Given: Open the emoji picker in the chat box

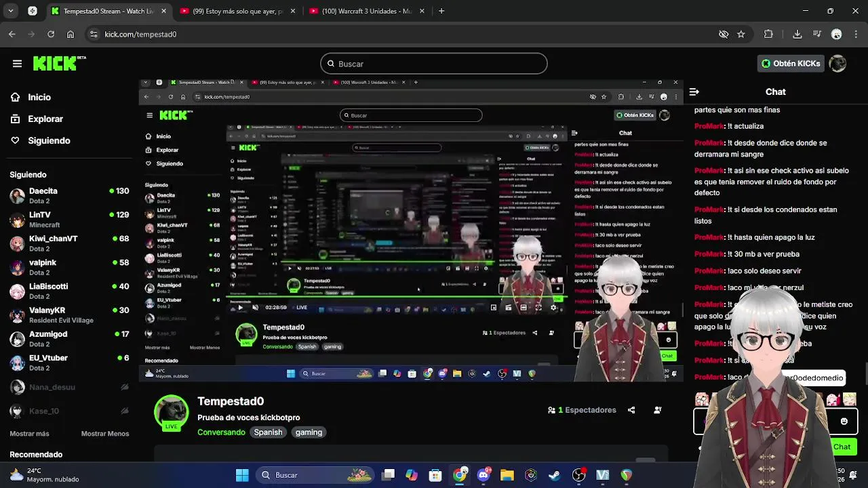Looking at the screenshot, I should pos(844,422).
